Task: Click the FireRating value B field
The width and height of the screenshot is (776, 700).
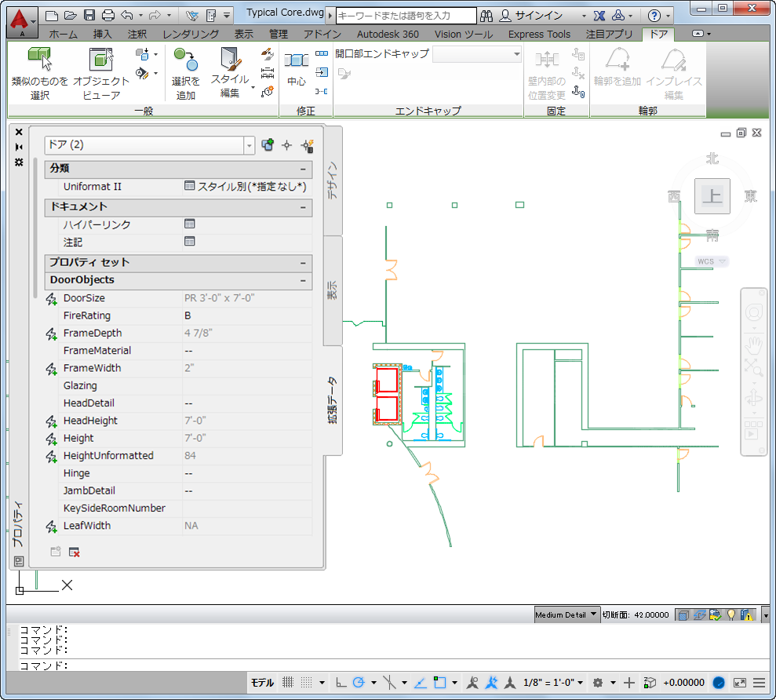Action: [x=247, y=315]
